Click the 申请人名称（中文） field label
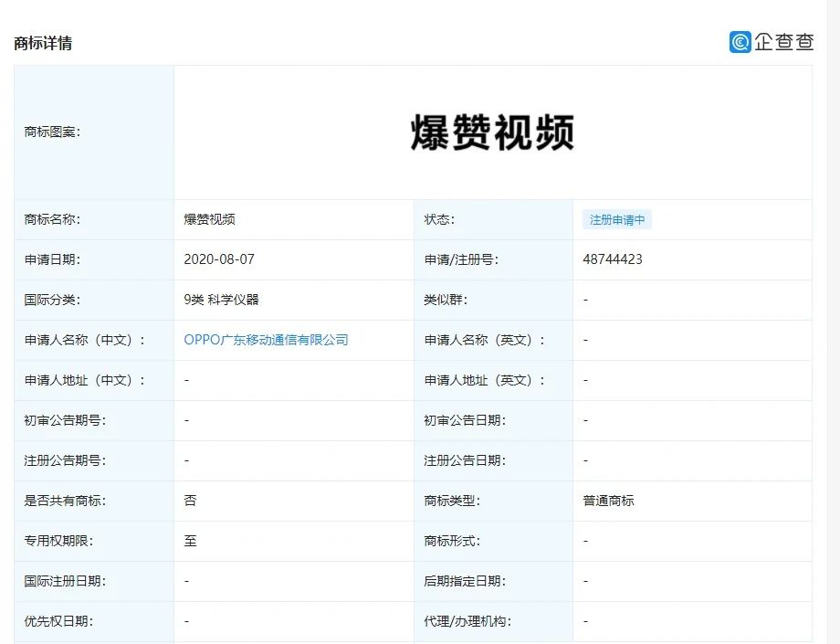Screen dimensions: 840x644 85,340
